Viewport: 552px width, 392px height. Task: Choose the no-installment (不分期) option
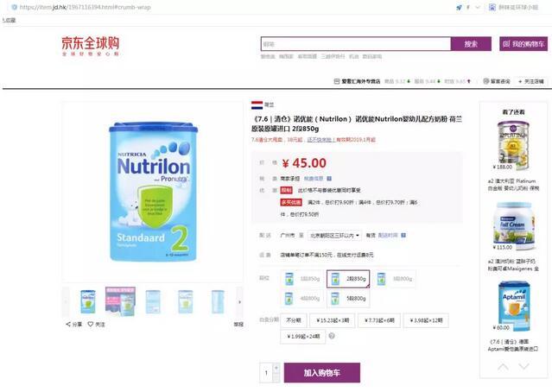[x=294, y=320]
